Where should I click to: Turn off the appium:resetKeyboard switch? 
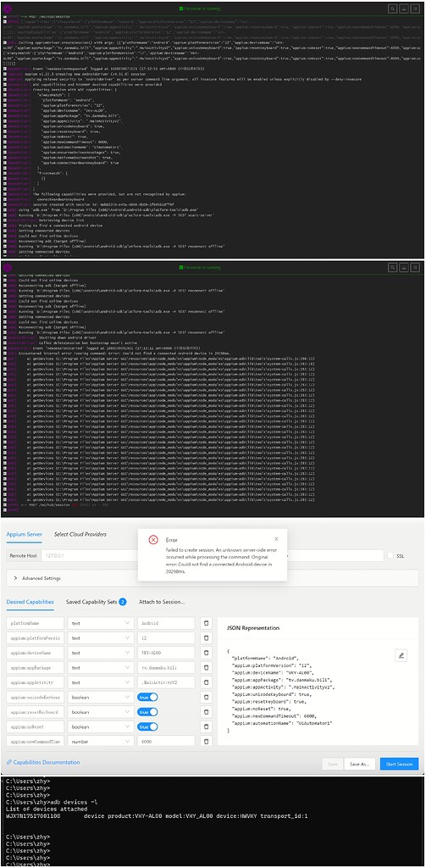pos(147,711)
